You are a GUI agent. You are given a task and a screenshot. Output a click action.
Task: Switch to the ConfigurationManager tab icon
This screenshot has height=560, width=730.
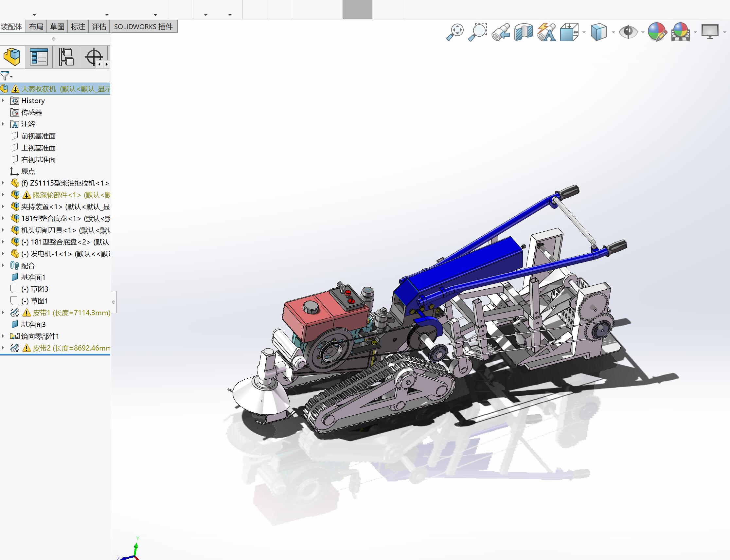66,57
